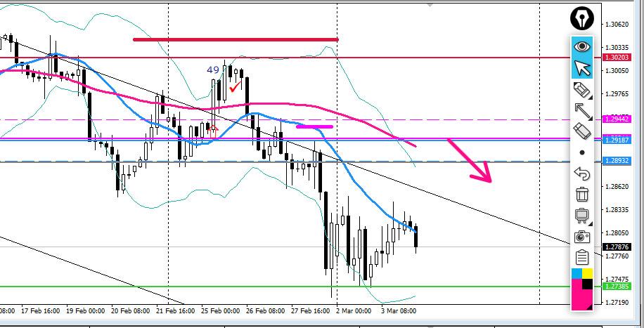Viewport: 644px width, 328px height.
Task: Click the 19 Feb 00:00 time label
Action: point(84,311)
